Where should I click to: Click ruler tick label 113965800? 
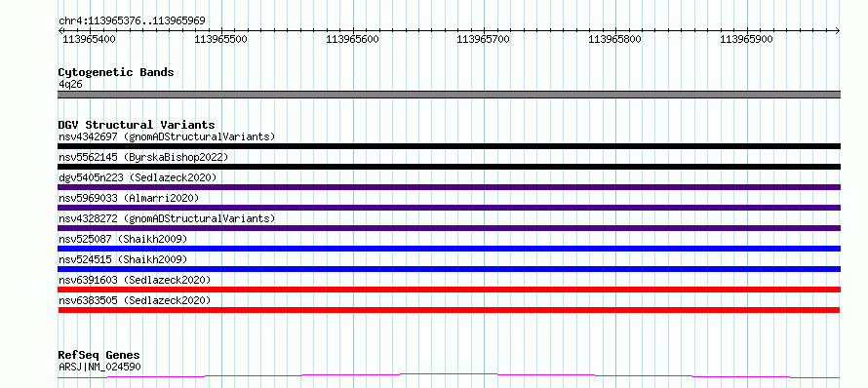click(x=615, y=39)
